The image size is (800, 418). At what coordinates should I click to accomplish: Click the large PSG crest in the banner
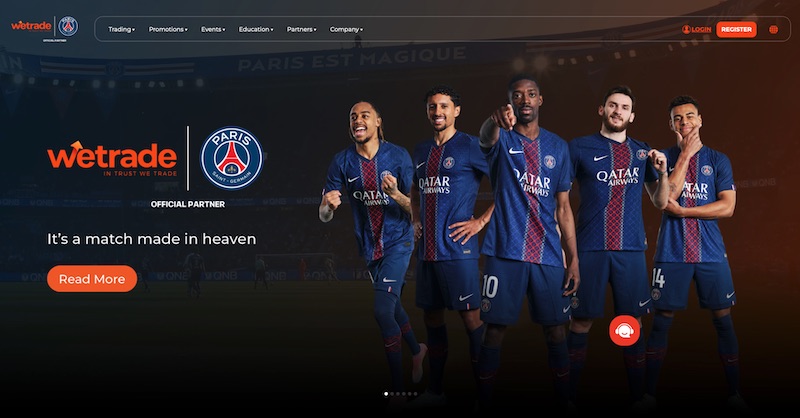[232, 158]
